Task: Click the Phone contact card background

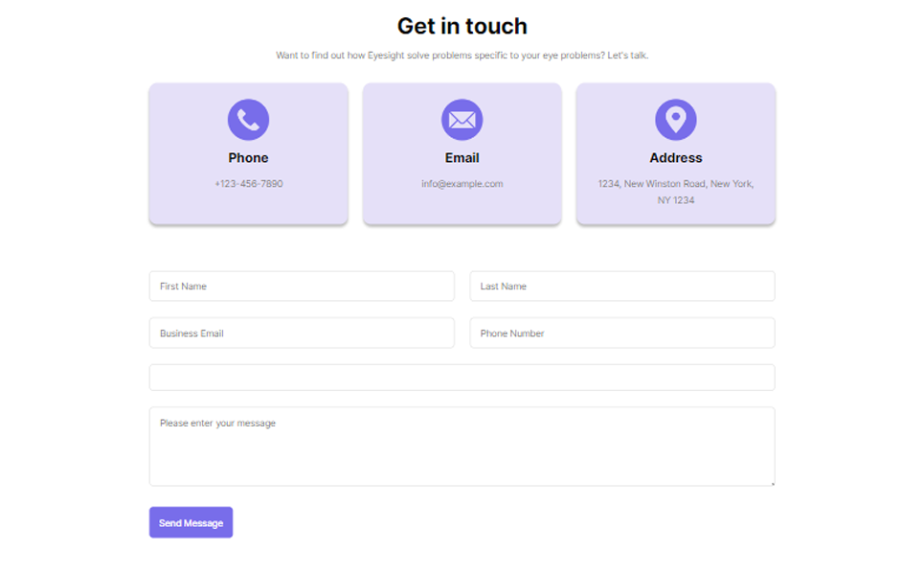Action: tap(182, 206)
